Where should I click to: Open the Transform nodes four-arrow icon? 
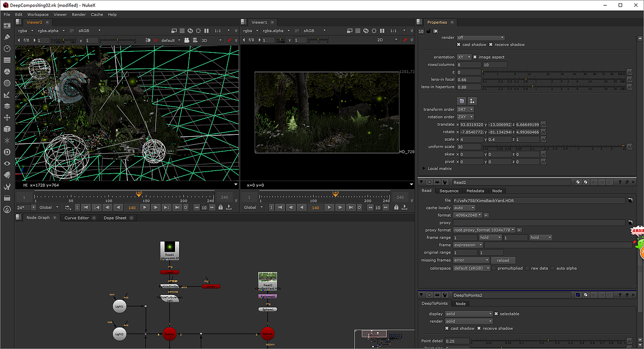[7, 118]
